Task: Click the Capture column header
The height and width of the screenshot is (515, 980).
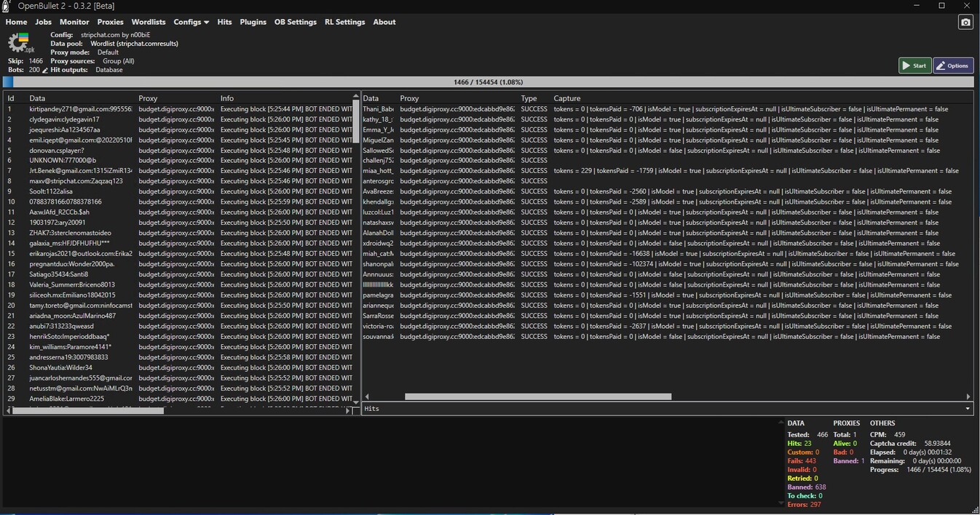Action: click(x=567, y=98)
